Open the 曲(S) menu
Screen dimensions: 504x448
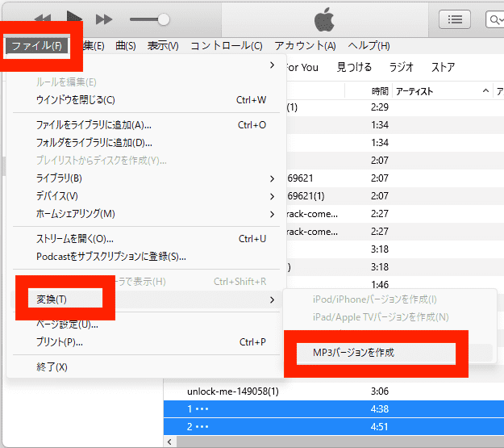[126, 46]
